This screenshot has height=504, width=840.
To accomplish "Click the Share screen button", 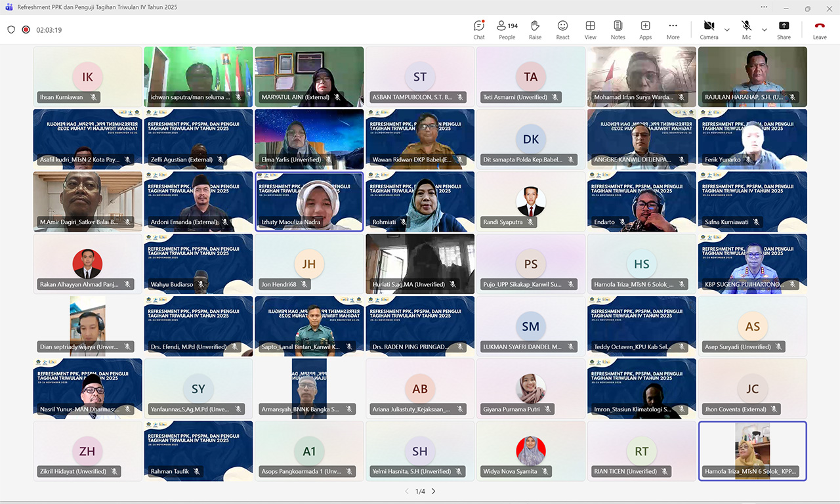I will [784, 29].
